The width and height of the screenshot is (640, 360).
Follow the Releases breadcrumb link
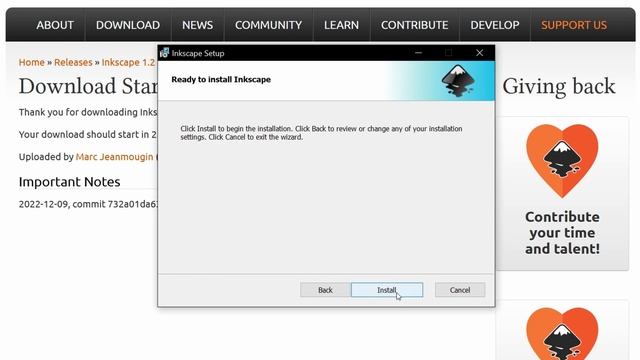pyautogui.click(x=73, y=62)
